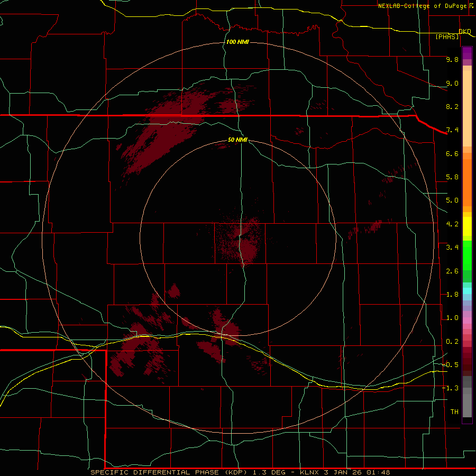This screenshot has width=476, height=476.
Task: Click the 5.8 scale value
Action: coord(452,177)
